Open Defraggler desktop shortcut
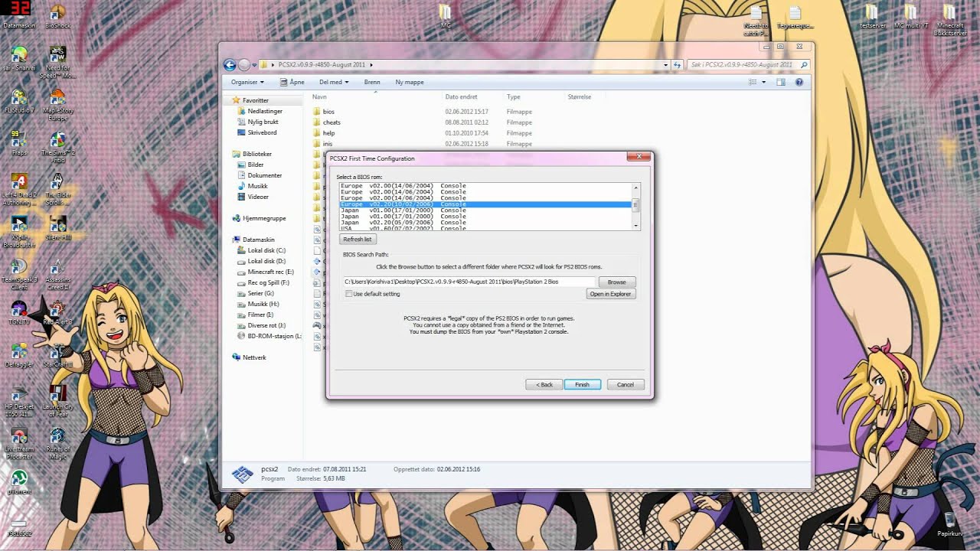Image resolution: width=980 pixels, height=551 pixels. (18, 356)
